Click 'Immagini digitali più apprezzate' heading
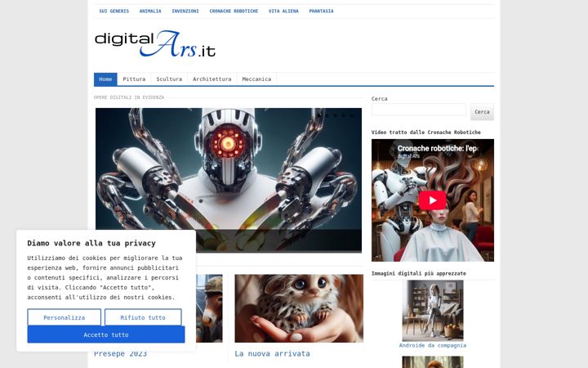This screenshot has width=588, height=368. 418,273
